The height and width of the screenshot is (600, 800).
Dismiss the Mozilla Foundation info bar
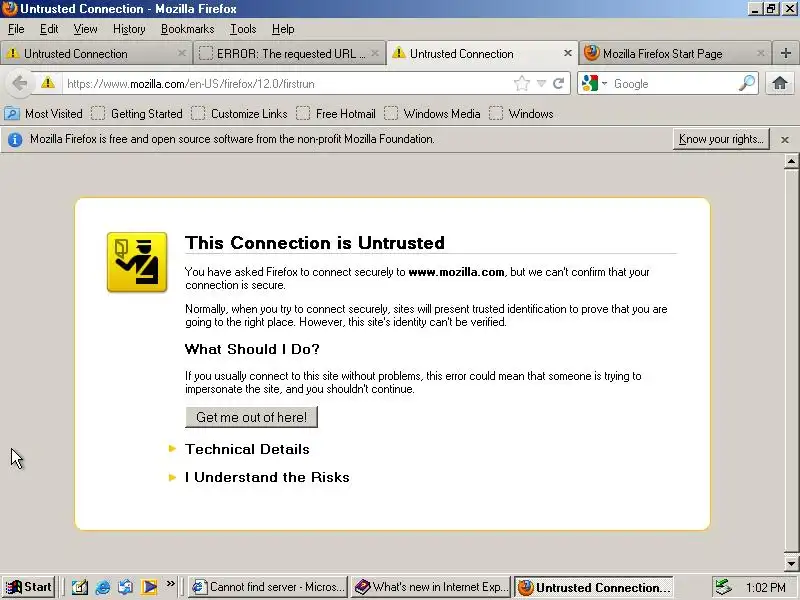tap(785, 139)
